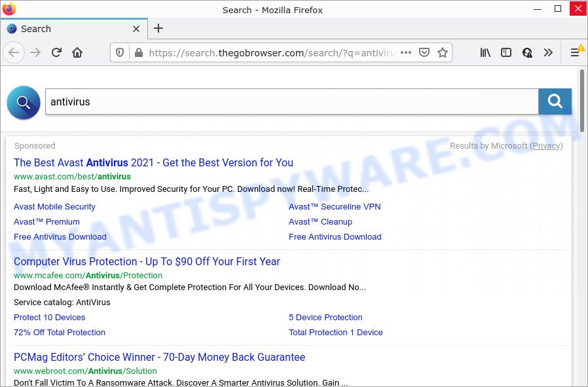Go forward to the next page
588x387 pixels.
point(35,52)
